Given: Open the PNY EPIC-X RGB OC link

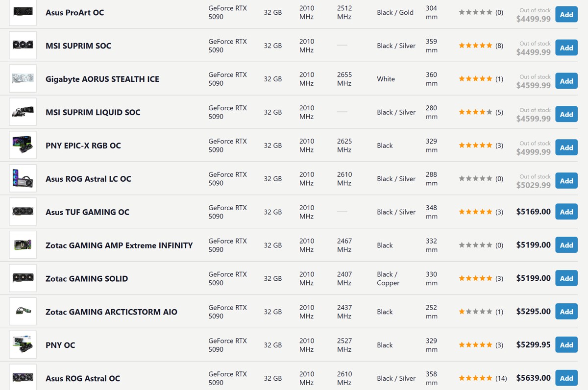Looking at the screenshot, I should click(x=83, y=146).
